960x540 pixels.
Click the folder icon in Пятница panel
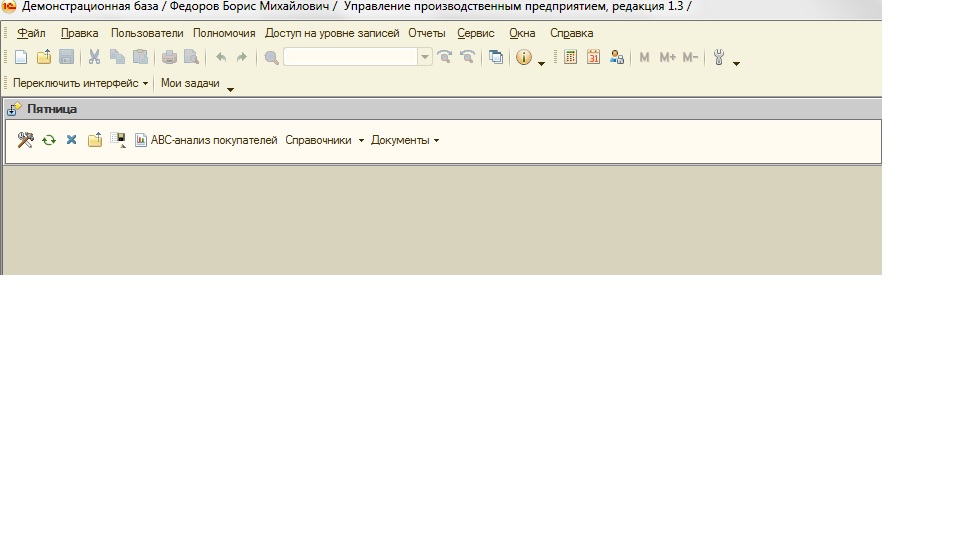tap(94, 140)
